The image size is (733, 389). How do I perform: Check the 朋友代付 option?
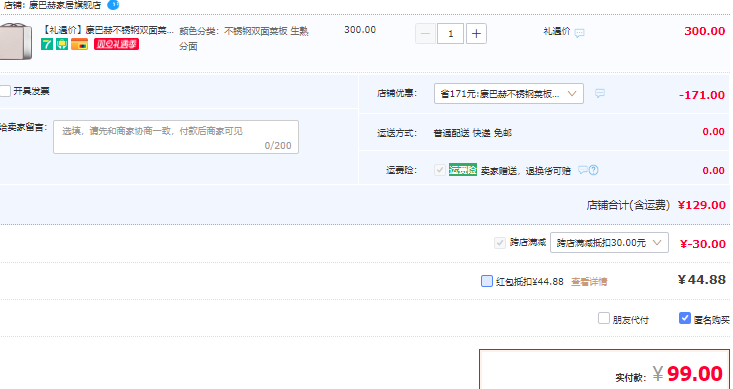[604, 318]
